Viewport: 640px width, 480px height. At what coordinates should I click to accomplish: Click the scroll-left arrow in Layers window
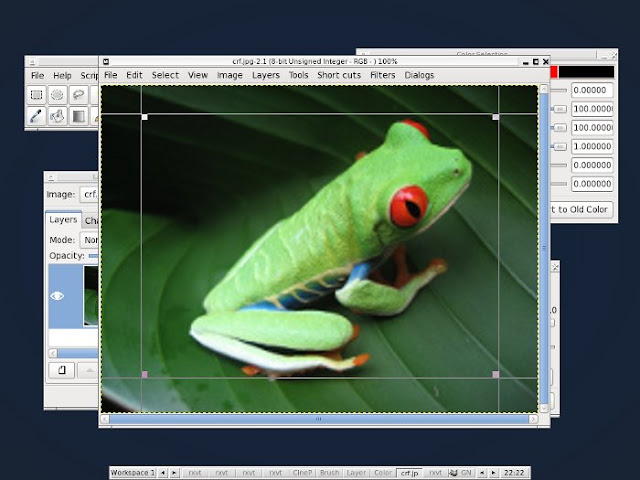(53, 353)
